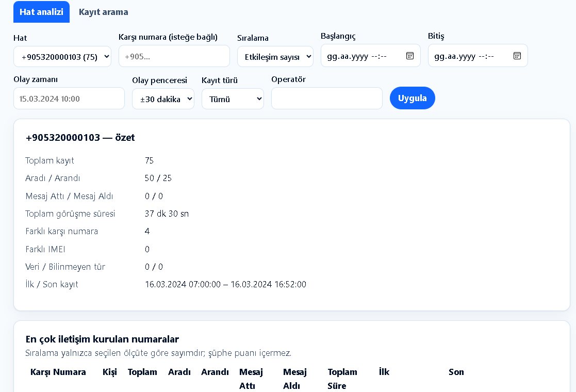The width and height of the screenshot is (576, 392).
Task: Click the Farklı karşı numara value 4
Action: pos(147,231)
